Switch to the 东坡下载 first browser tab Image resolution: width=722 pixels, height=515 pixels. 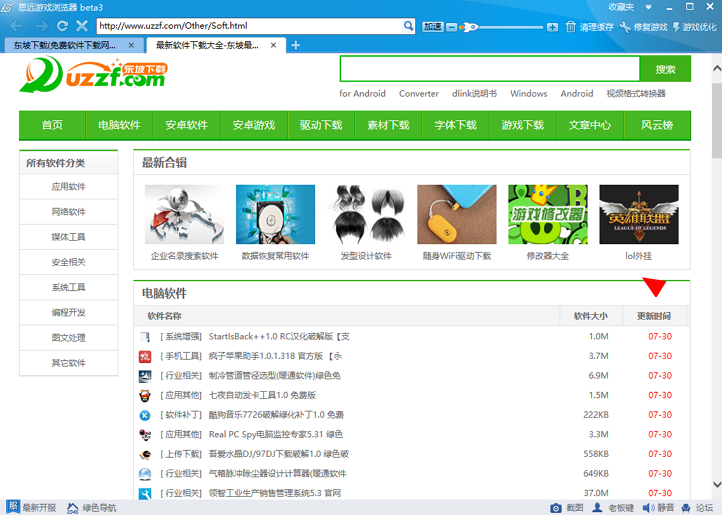click(70, 45)
